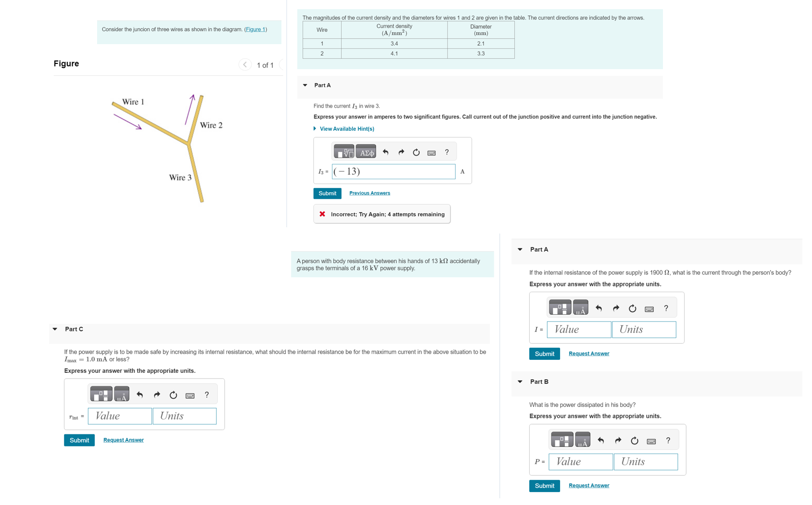Open units symbols button in current I toolbar
This screenshot has width=812, height=505.
(x=581, y=308)
